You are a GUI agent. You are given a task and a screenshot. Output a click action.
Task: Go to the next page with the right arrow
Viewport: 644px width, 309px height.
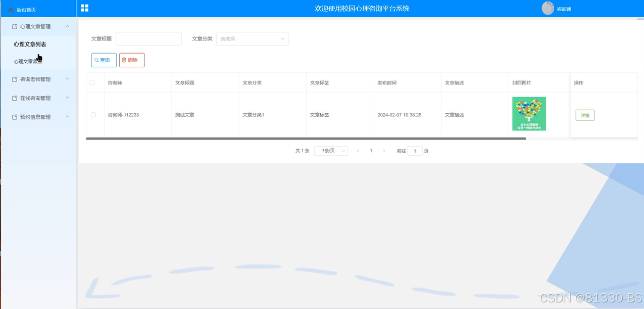(384, 151)
